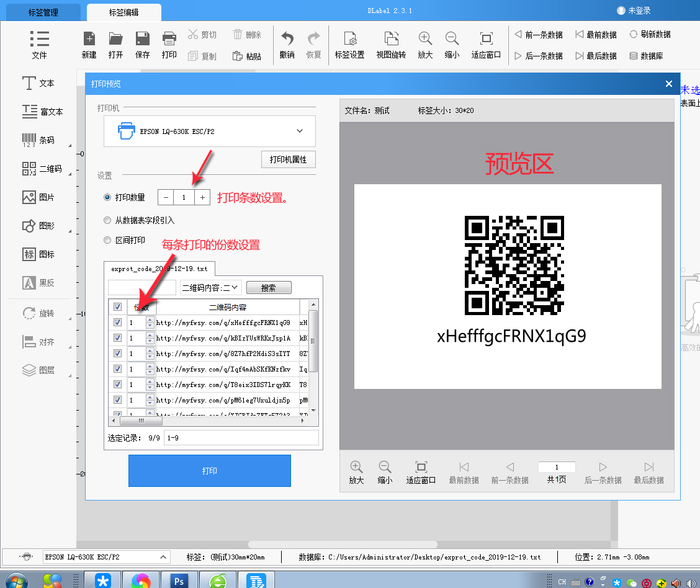700x588 pixels.
Task: Decrease print quantity with minus button
Action: 166,197
